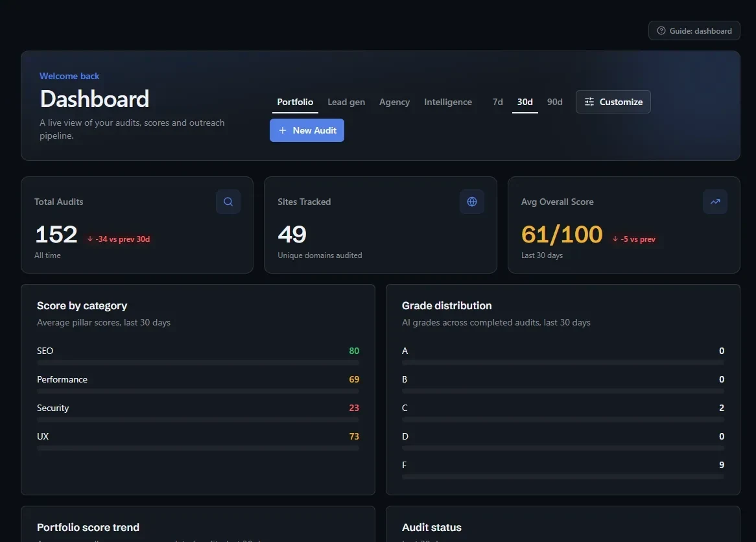Click the grade C count 2
This screenshot has width=756, height=542.
coord(722,407)
